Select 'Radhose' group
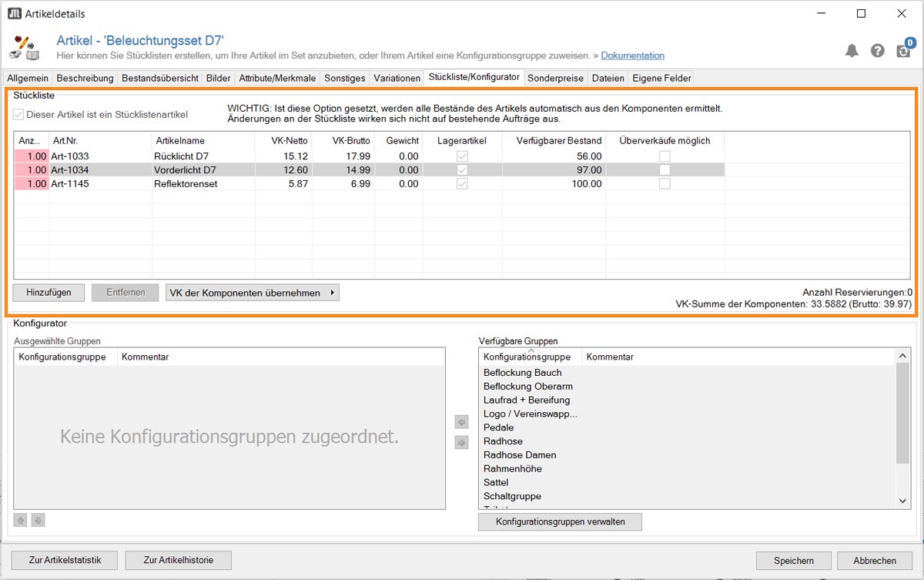Screen dimensions: 924x580 tap(503, 441)
